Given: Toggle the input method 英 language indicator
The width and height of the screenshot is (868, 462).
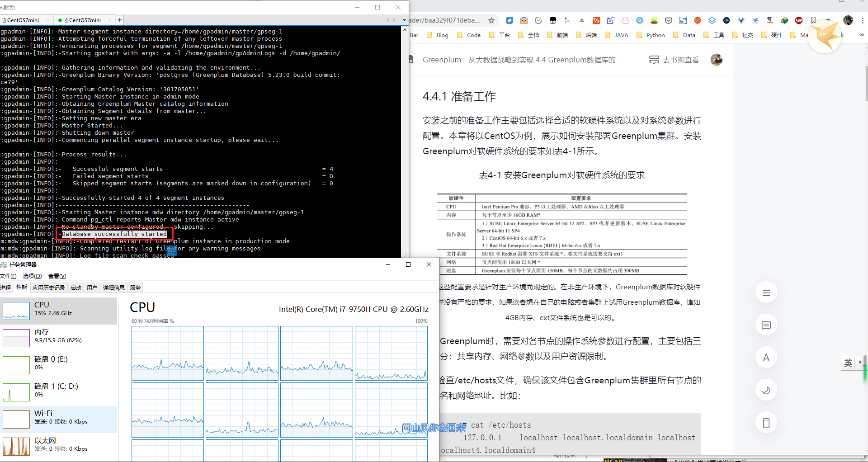Looking at the screenshot, I should (848, 363).
